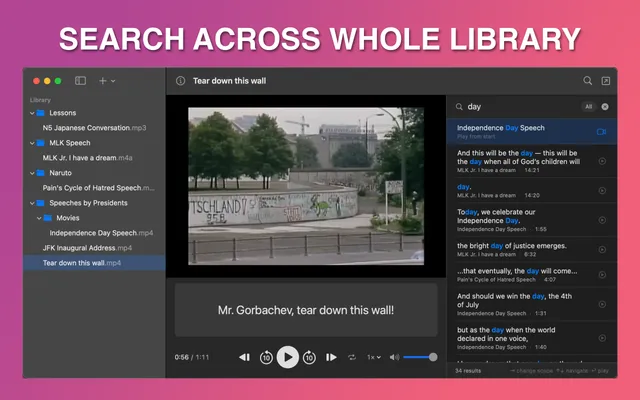640x400 pixels.
Task: Play the Today, we celebrate our Independence Day result
Action: pyautogui.click(x=602, y=220)
